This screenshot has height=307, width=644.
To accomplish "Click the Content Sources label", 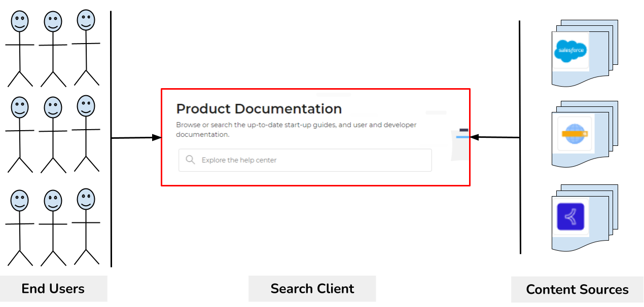I will pos(577,290).
